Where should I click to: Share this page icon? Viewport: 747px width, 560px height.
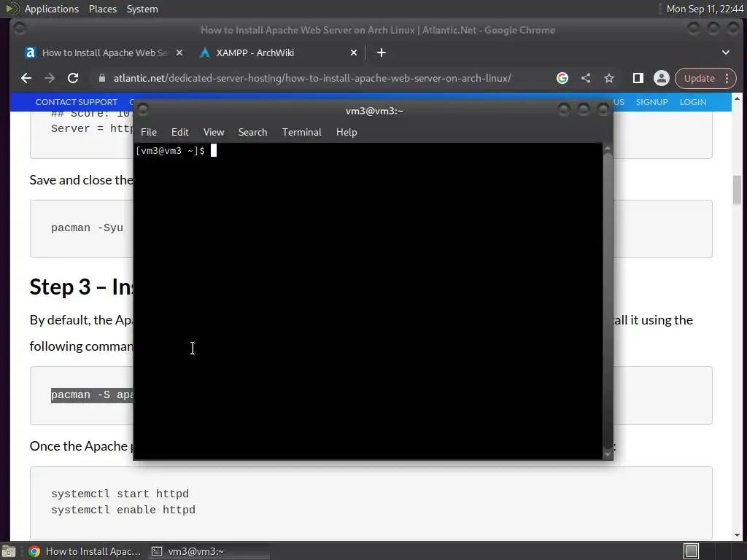pyautogui.click(x=586, y=78)
